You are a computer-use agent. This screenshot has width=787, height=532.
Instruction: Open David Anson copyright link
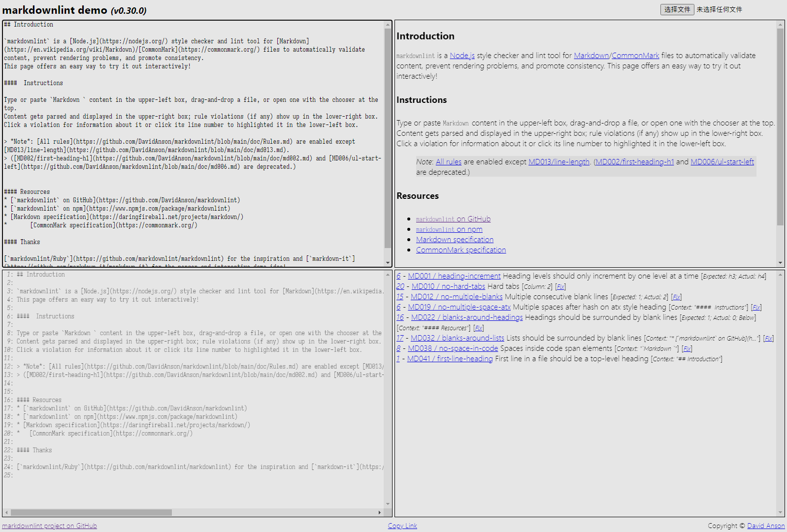tap(766, 526)
